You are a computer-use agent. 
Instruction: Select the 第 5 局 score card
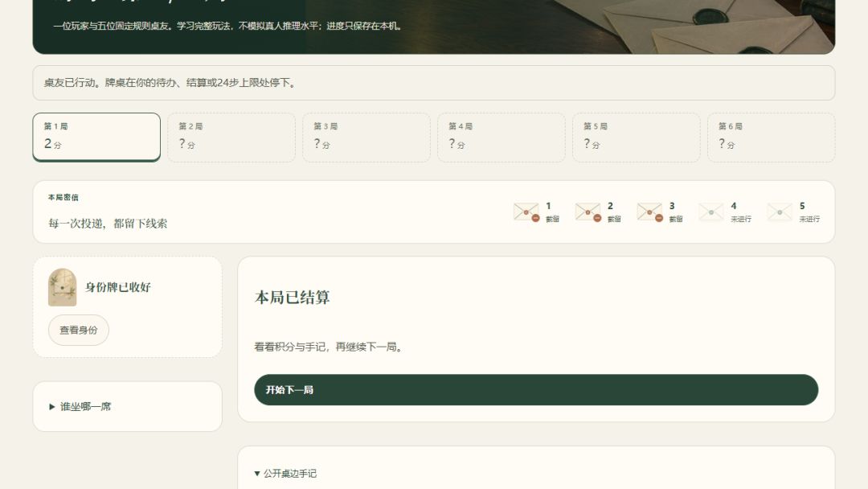coord(636,138)
